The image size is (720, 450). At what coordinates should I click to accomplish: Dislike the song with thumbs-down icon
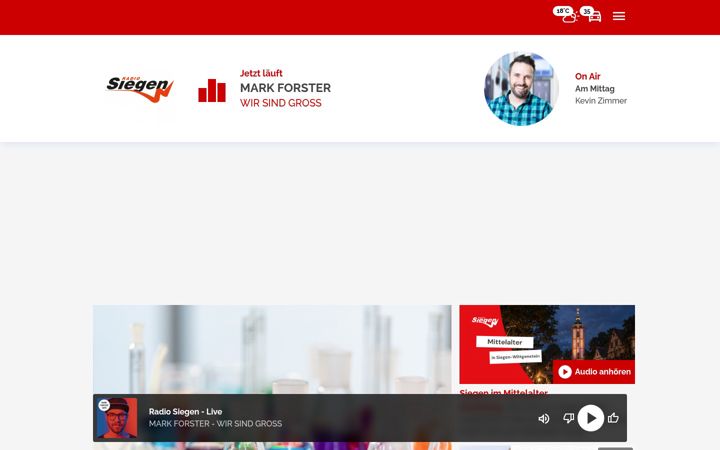point(568,418)
